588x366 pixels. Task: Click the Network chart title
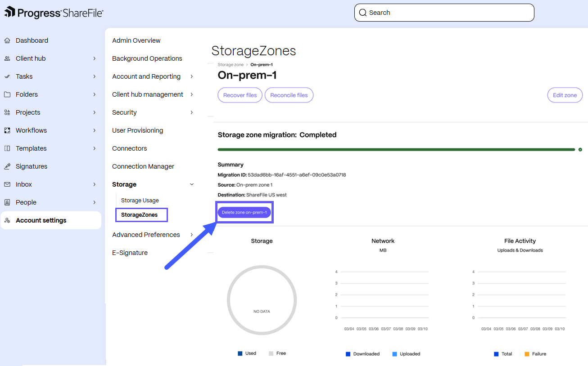pos(383,241)
